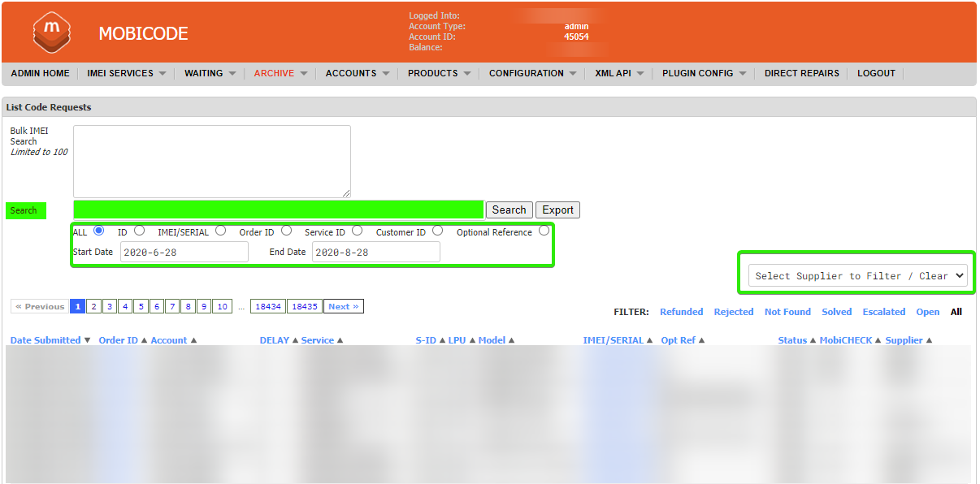Select the Optional Reference radio button
980x484 pixels.
click(544, 231)
